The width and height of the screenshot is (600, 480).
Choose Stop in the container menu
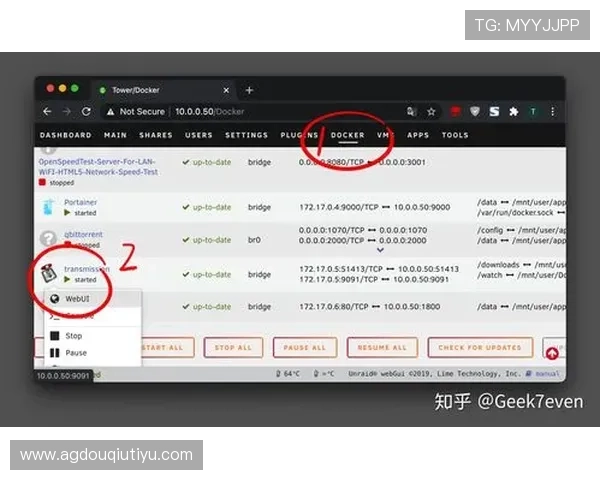pos(73,336)
